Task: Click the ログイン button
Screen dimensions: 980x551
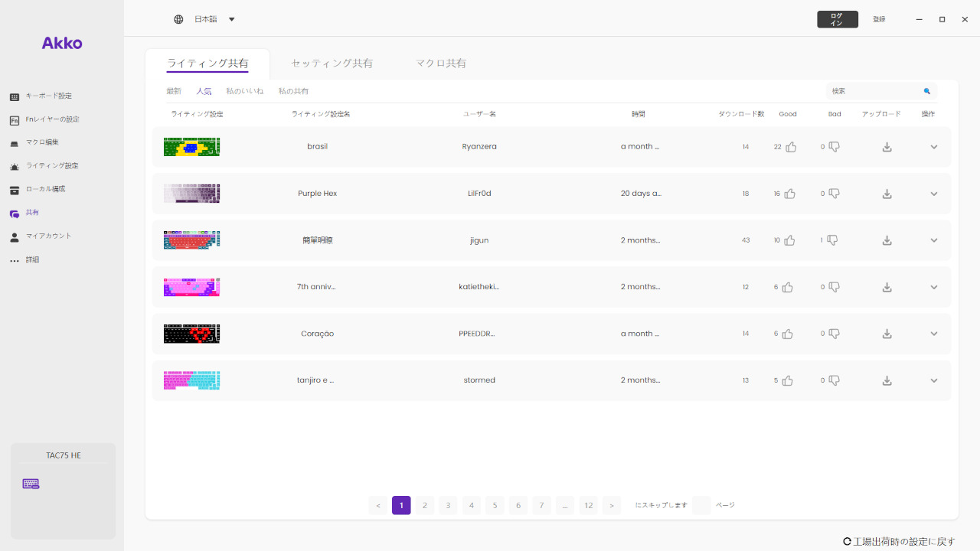Action: point(837,19)
